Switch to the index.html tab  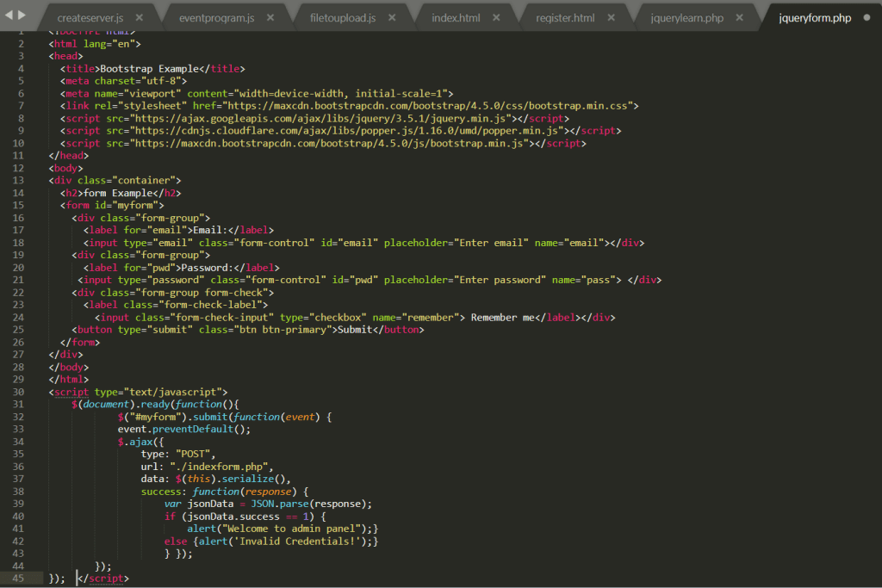tap(456, 18)
